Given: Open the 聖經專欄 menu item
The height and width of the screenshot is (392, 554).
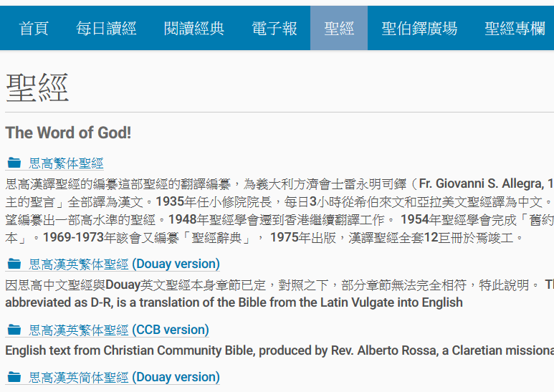Looking at the screenshot, I should click(515, 28).
